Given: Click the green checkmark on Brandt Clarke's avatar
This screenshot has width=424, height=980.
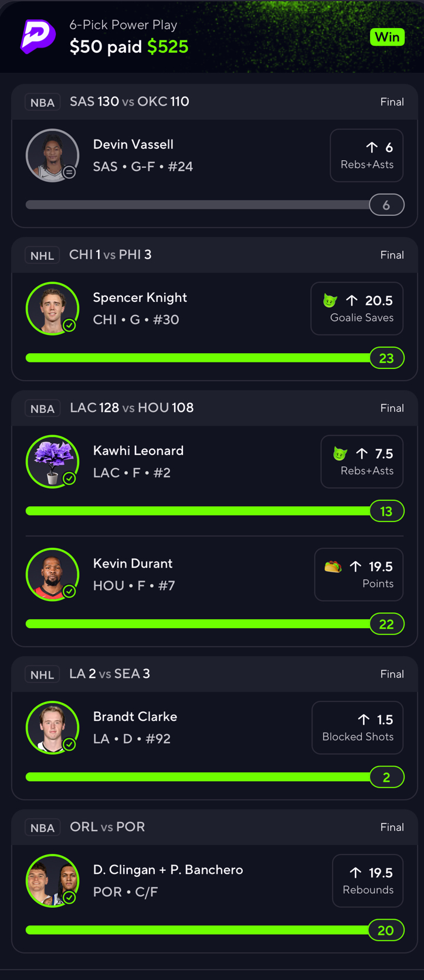Looking at the screenshot, I should 69,744.
